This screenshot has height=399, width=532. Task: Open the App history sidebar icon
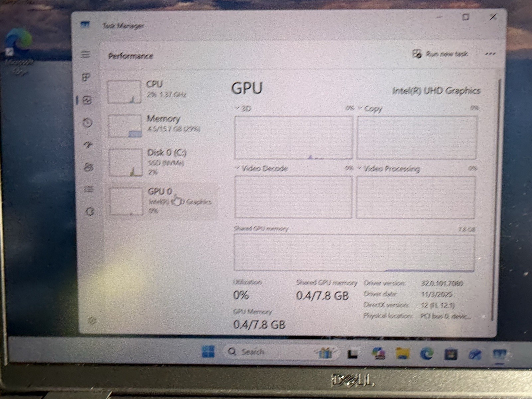[87, 123]
